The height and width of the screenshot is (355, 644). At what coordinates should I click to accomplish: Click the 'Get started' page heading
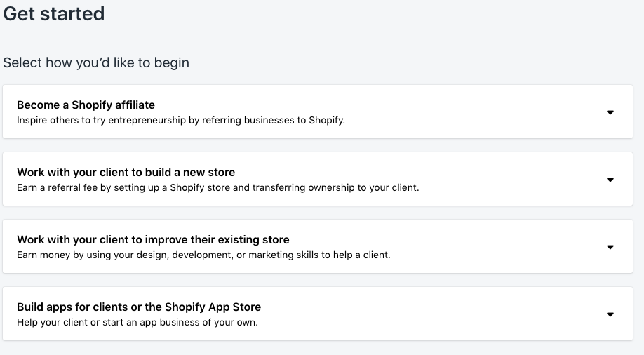(54, 13)
